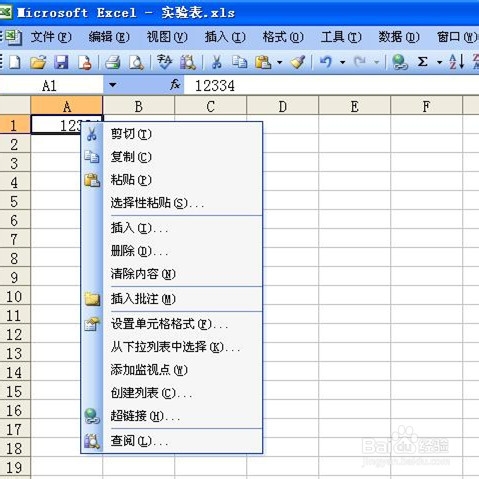
Task: Open 设置单元格格式(F)... from context menu
Action: 171,324
